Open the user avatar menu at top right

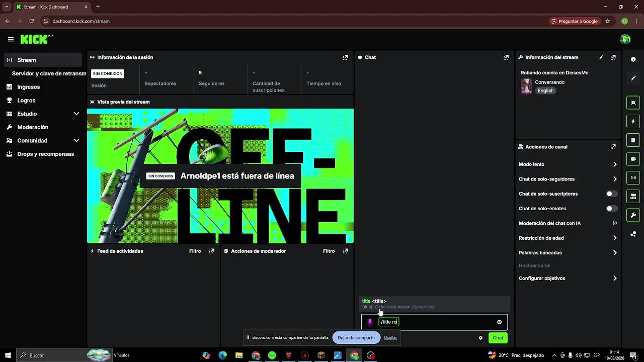[625, 39]
